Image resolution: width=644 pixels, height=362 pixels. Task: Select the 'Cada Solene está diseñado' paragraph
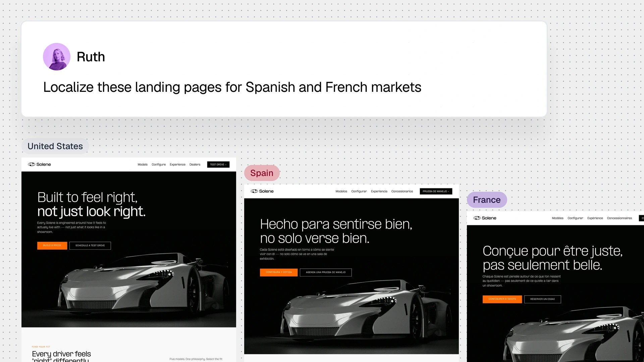tap(297, 254)
